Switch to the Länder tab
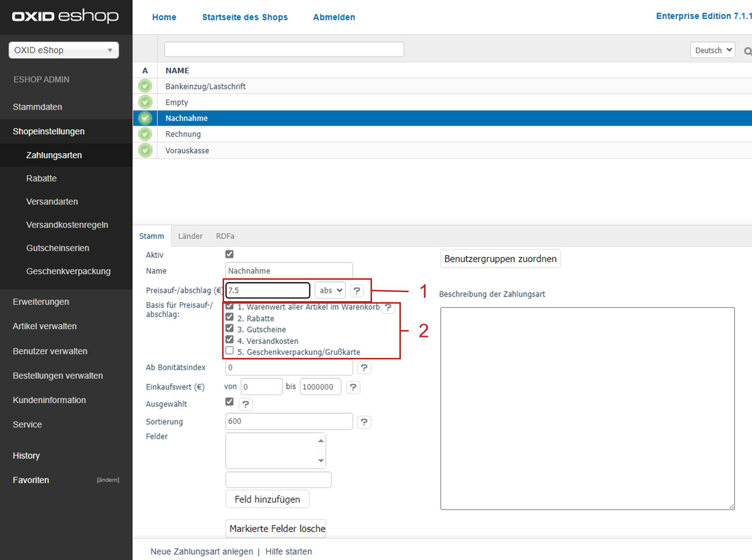The height and width of the screenshot is (560, 752). (190, 236)
